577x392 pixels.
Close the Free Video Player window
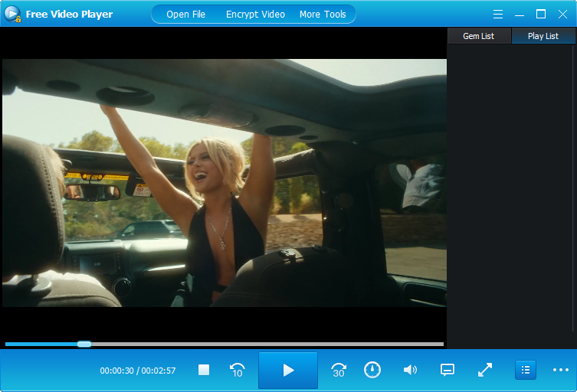pyautogui.click(x=562, y=15)
